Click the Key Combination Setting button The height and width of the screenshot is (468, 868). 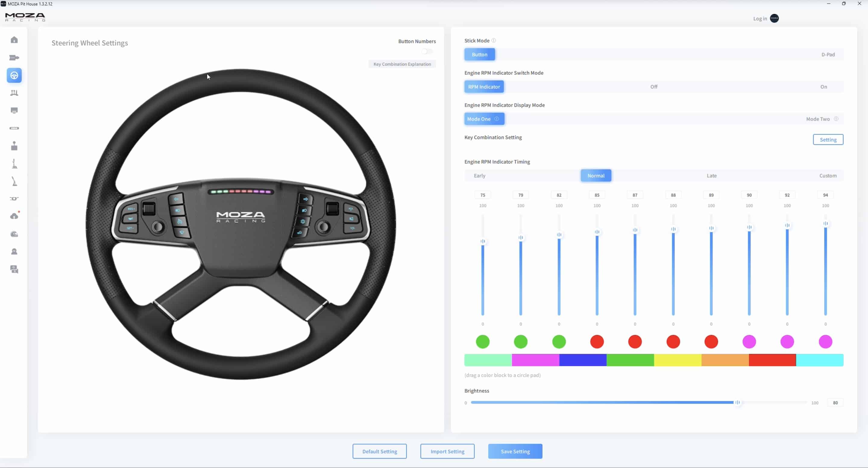click(828, 140)
